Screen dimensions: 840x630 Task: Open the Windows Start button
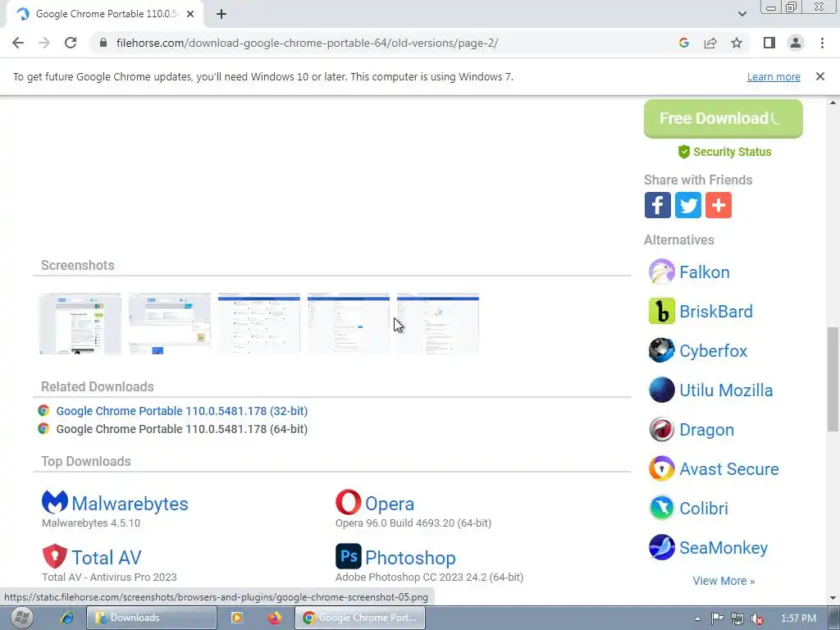[22, 618]
